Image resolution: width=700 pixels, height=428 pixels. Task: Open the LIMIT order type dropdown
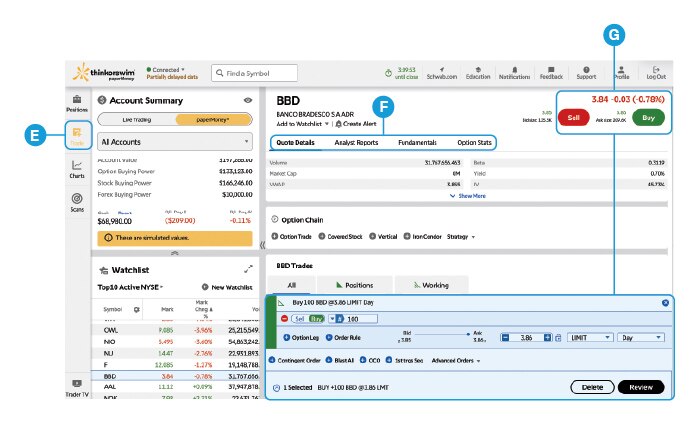click(x=589, y=338)
